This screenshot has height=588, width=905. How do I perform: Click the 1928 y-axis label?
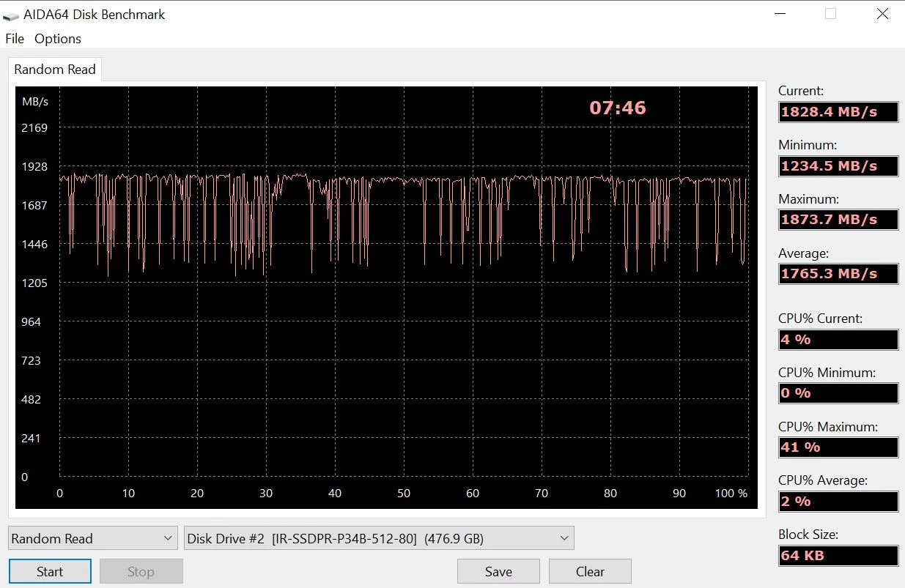[34, 167]
